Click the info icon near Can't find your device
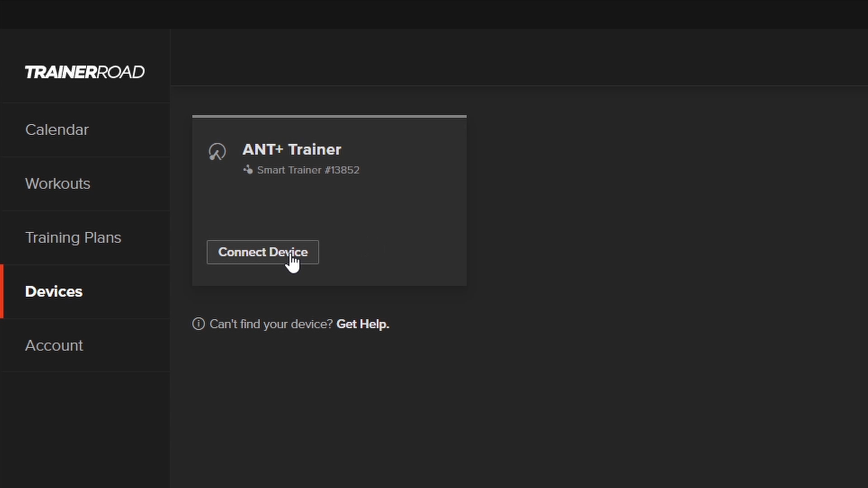This screenshot has height=488, width=868. point(198,324)
